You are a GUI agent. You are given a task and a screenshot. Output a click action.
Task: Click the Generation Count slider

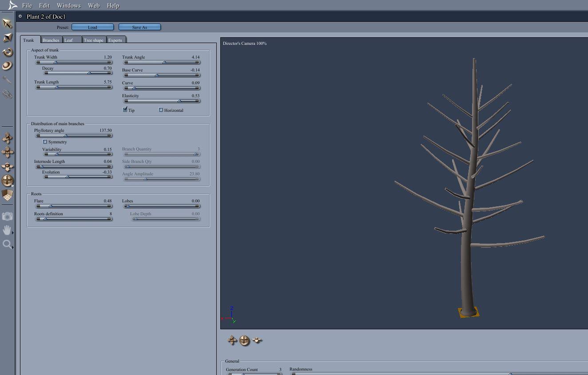254,374
